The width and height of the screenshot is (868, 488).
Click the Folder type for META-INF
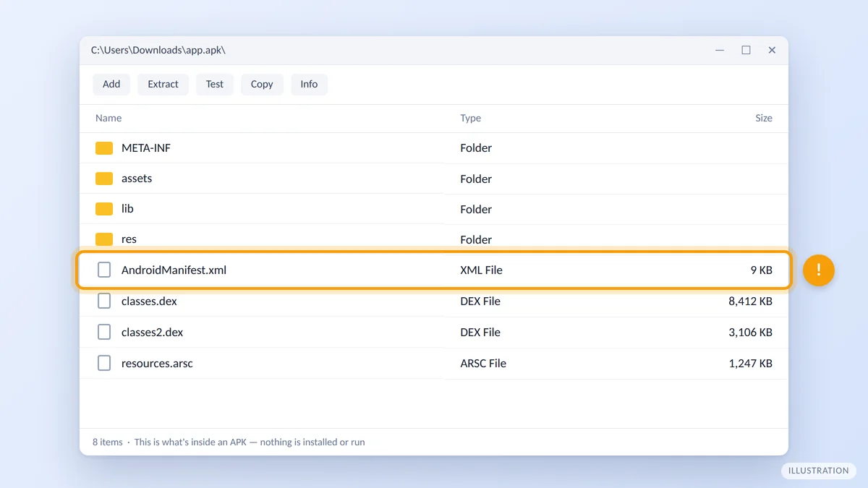point(476,148)
